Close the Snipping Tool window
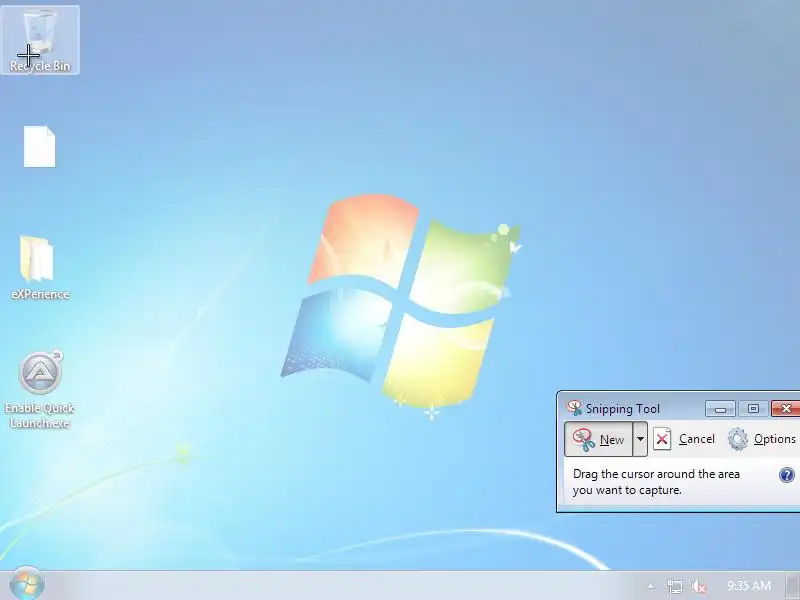Image resolution: width=800 pixels, height=600 pixels. (x=786, y=409)
